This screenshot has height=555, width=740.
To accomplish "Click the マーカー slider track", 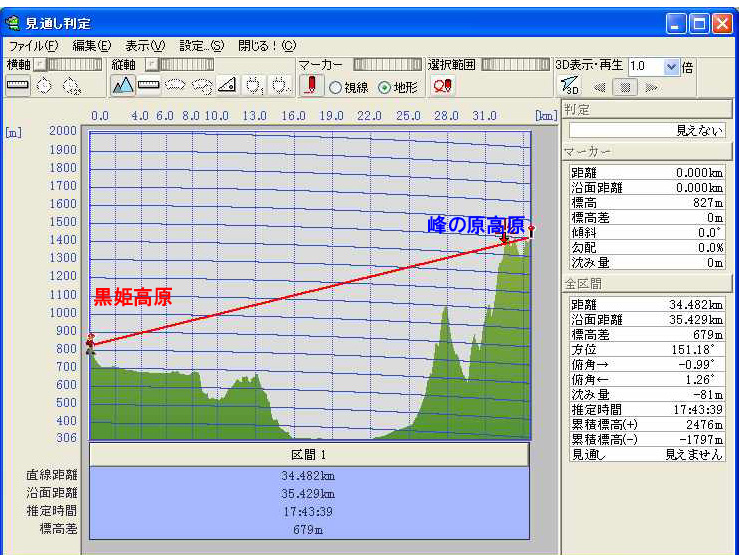I will pos(387,64).
